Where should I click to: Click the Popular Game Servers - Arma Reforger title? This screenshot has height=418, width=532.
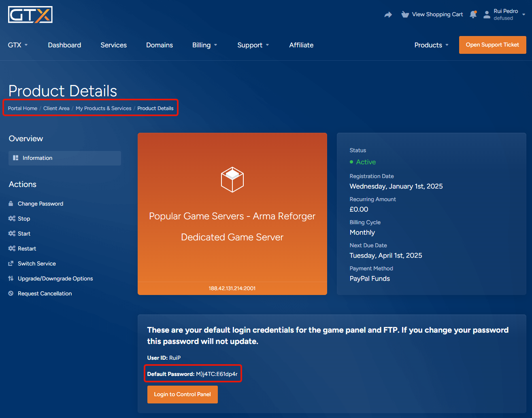point(232,216)
